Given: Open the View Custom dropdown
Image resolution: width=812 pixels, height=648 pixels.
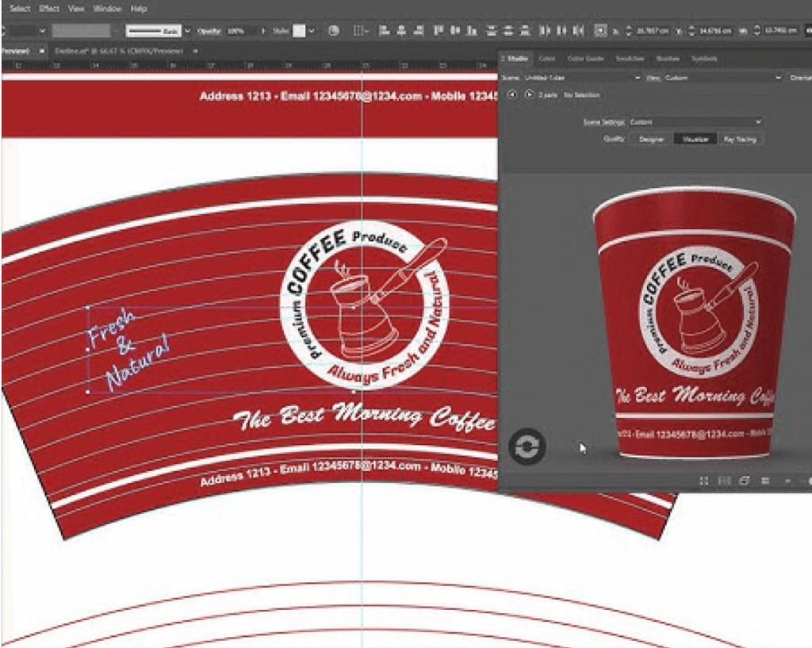Looking at the screenshot, I should click(722, 78).
